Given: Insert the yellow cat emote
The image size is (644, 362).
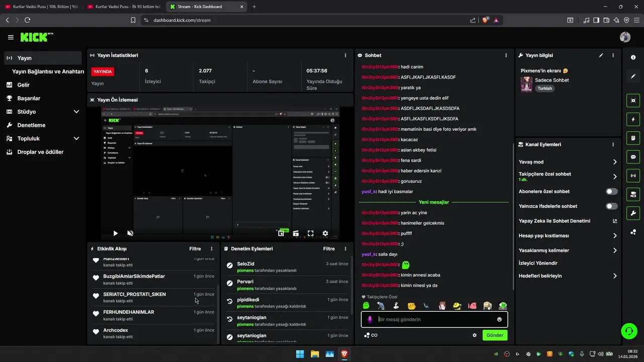Looking at the screenshot, I should 411,306.
